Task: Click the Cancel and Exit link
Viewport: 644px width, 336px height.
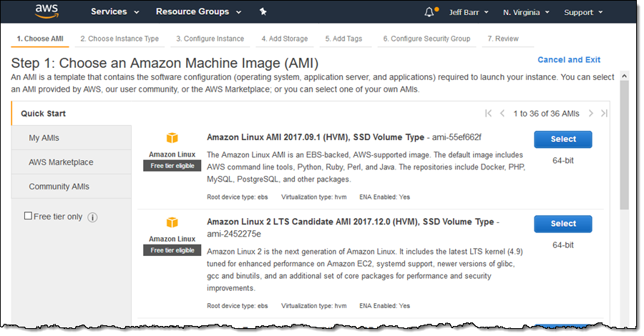Action: point(569,60)
